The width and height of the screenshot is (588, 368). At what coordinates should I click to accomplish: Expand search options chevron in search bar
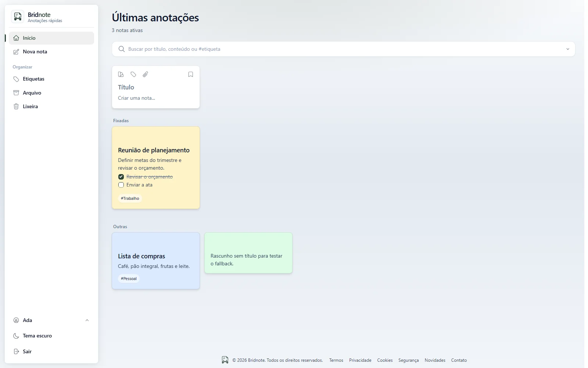click(568, 49)
